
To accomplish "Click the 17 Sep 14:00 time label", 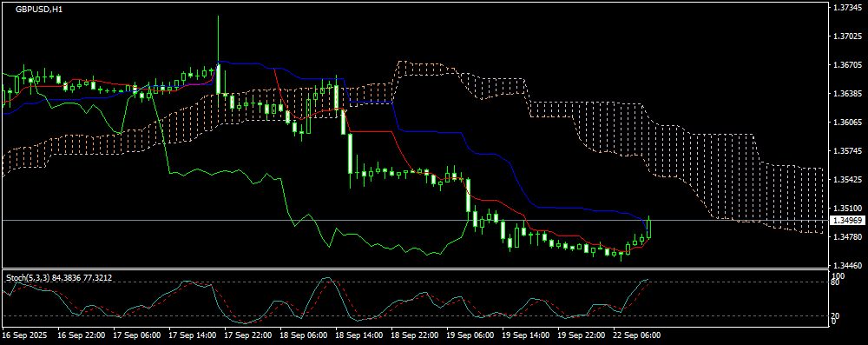I will pos(193,335).
